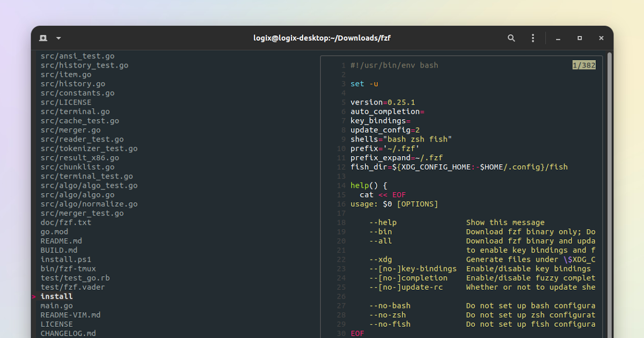Viewport: 644px width, 338px height.
Task: Select src/merger.go entry
Action: 70,130
